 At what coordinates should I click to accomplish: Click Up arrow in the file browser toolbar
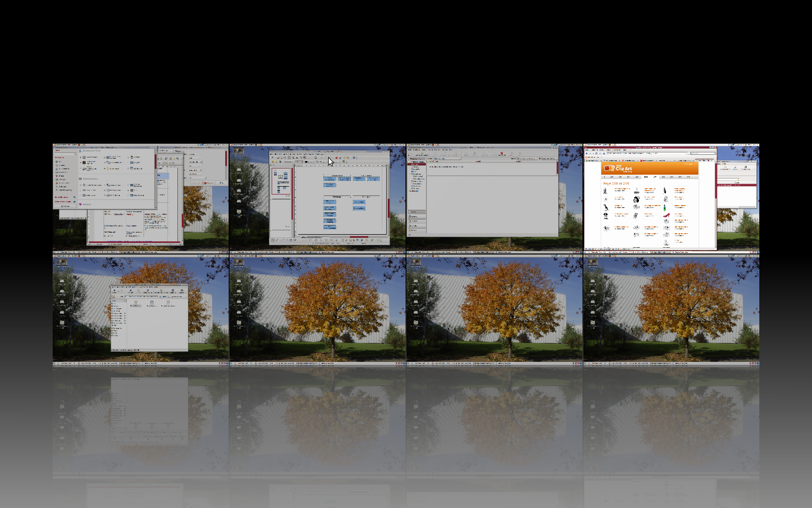coord(130,290)
